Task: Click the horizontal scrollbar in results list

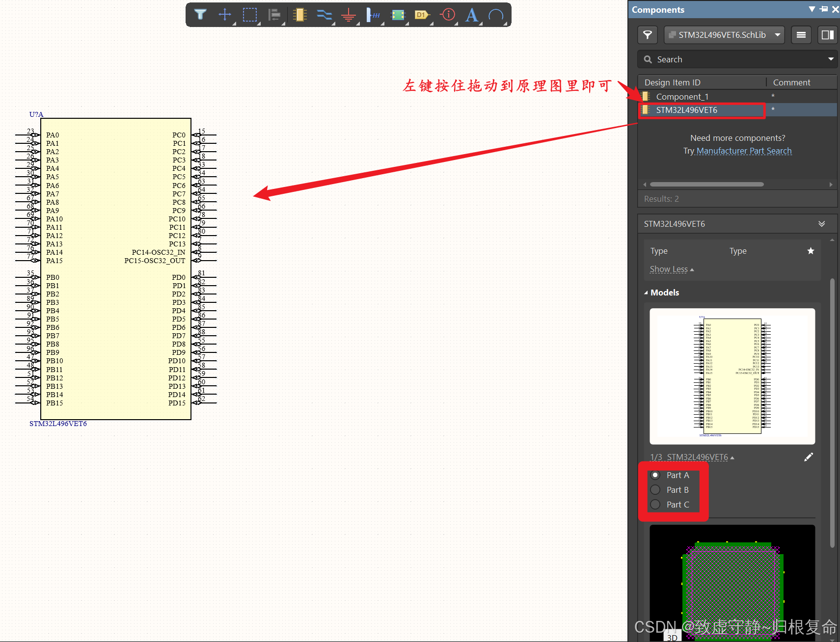Action: pyautogui.click(x=707, y=185)
